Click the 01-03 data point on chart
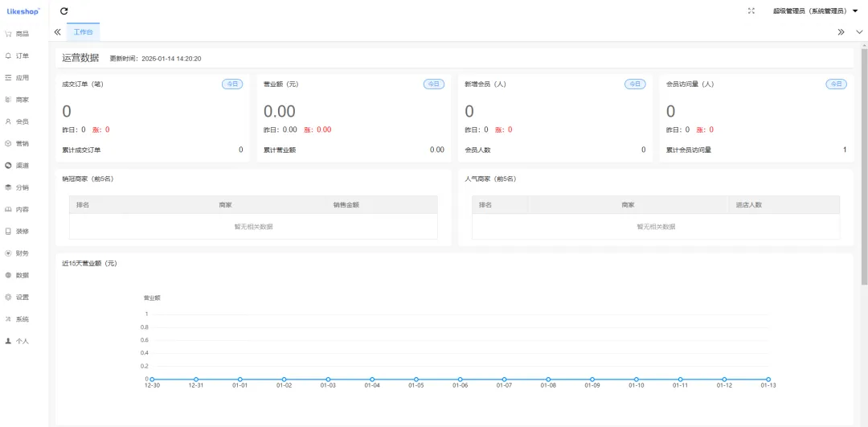 328,380
